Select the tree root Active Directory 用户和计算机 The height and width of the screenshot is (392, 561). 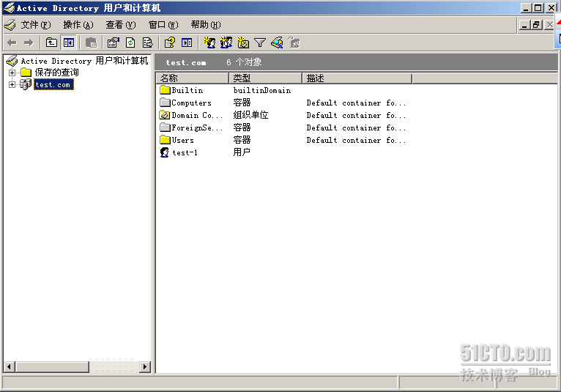point(84,61)
